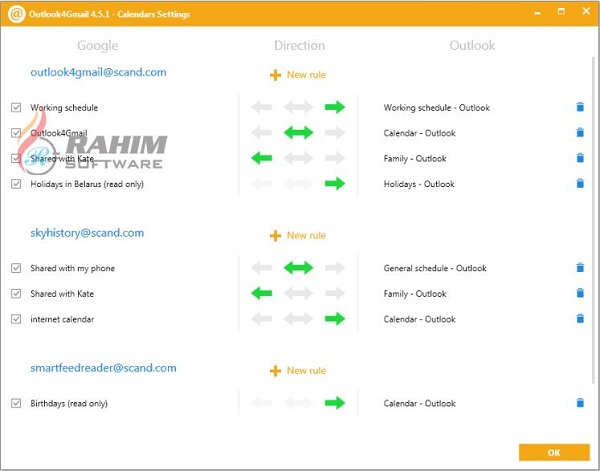Close the Calendars Settings window
The image size is (600, 471).
point(586,11)
